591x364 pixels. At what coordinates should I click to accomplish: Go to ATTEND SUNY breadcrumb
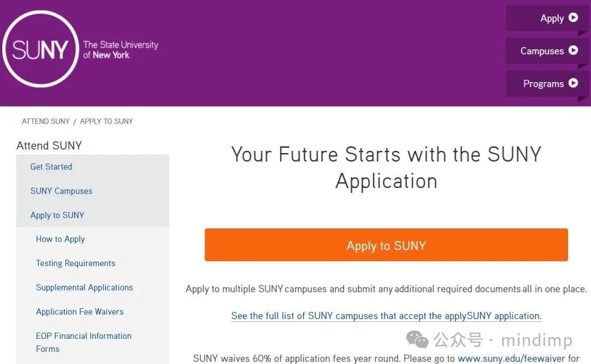tap(45, 121)
